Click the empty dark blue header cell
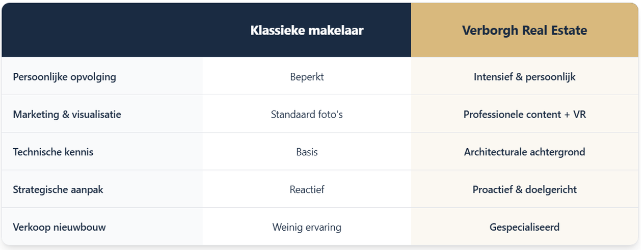Screen dimensions: 644x250 102,31
